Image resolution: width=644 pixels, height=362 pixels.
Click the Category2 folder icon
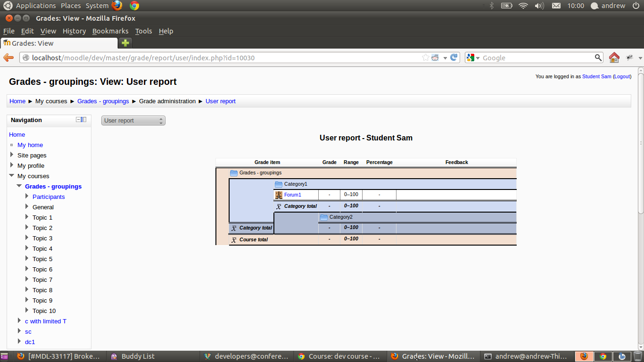point(324,217)
